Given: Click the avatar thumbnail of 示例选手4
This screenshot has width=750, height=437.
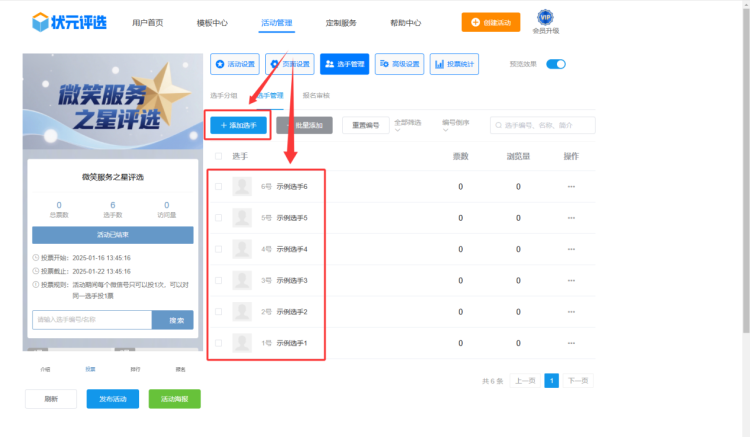Looking at the screenshot, I should tap(242, 249).
